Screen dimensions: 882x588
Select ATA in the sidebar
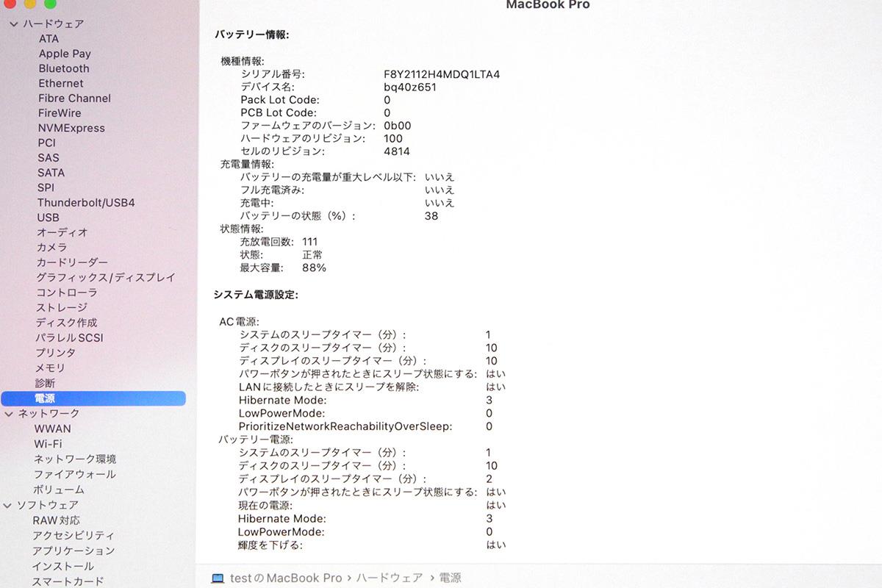tap(49, 38)
